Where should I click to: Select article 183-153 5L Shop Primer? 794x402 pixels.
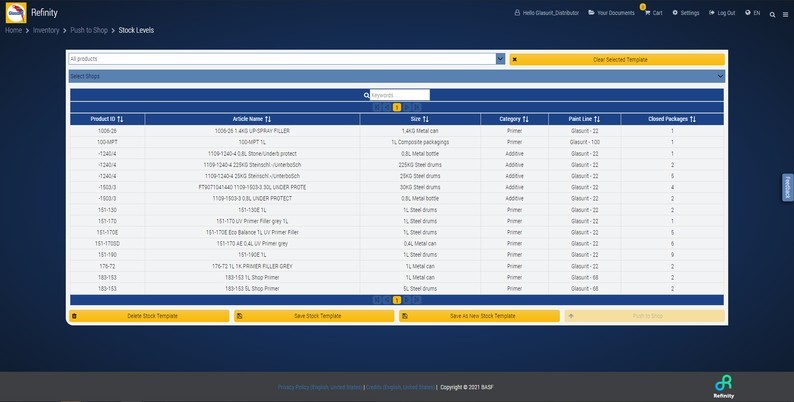(x=252, y=289)
